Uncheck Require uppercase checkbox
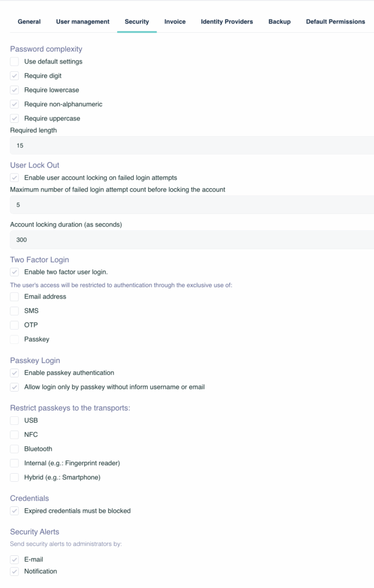The image size is (374, 588). pos(15,118)
